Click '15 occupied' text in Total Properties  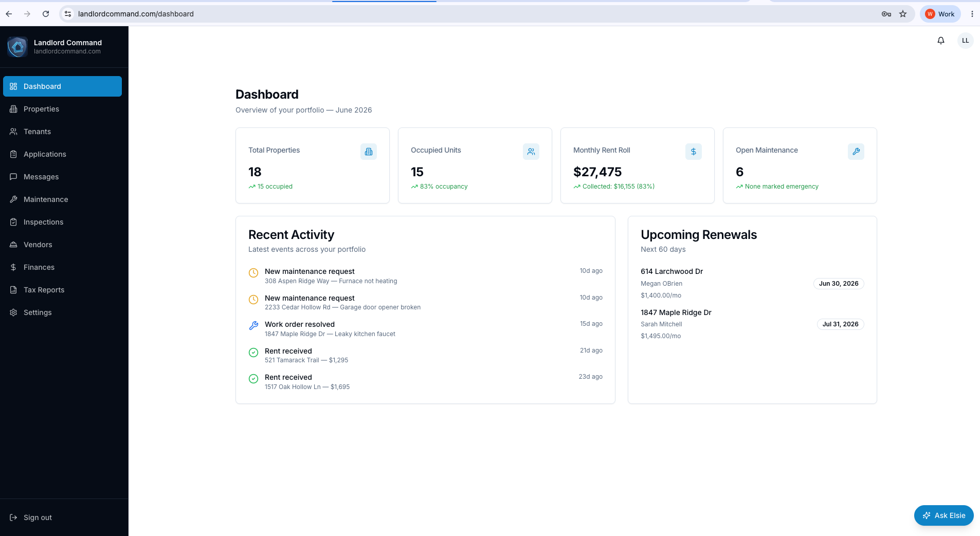pyautogui.click(x=275, y=187)
